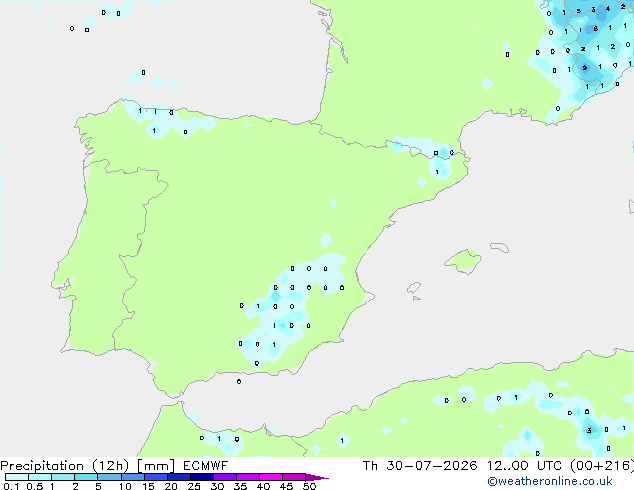The height and width of the screenshot is (490, 634).
Task: Click the 'ECMWF' model label
Action: click(205, 466)
